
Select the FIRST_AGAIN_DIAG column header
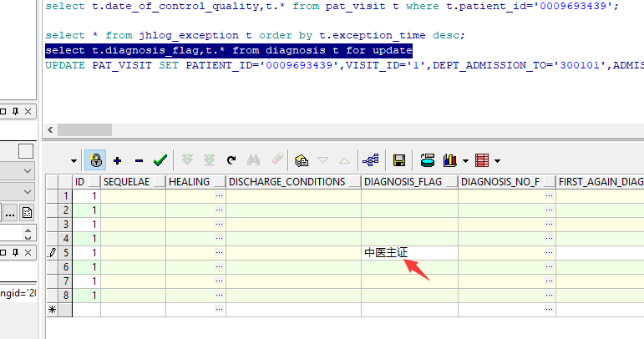coord(600,182)
